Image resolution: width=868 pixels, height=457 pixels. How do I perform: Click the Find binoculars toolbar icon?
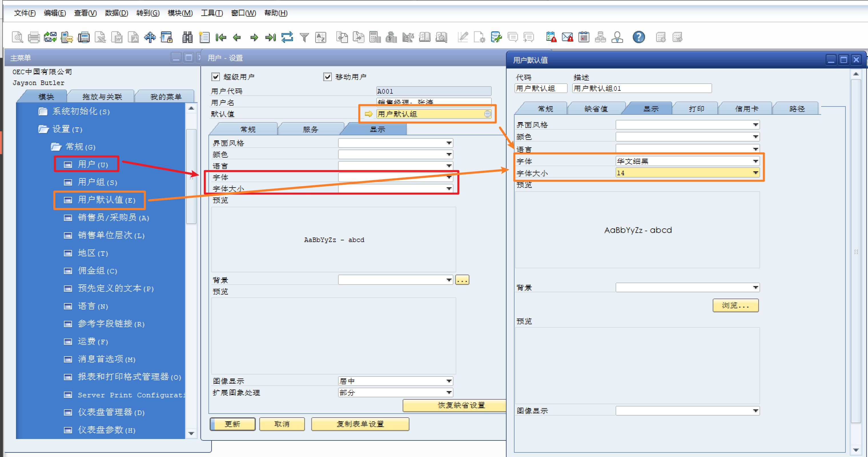pos(187,37)
